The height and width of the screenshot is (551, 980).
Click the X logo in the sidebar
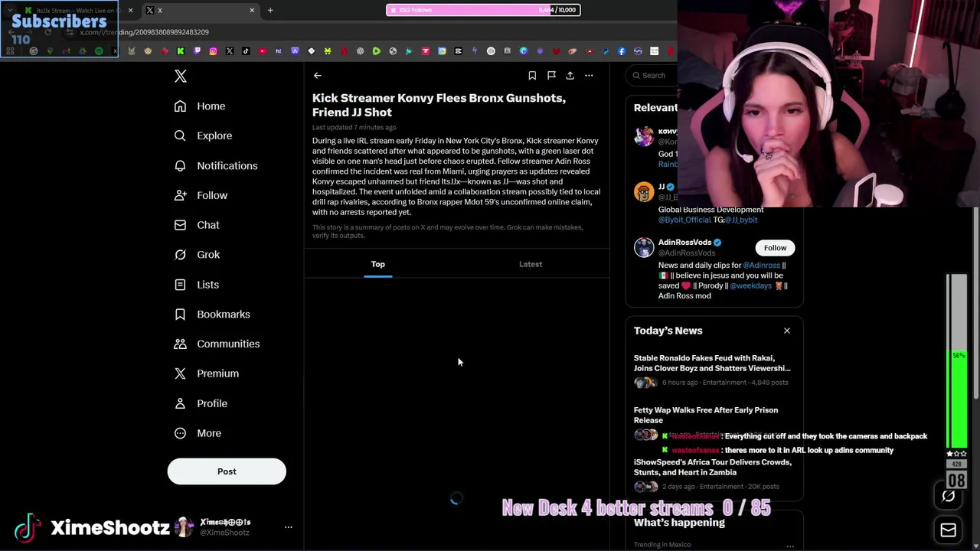coord(181,76)
